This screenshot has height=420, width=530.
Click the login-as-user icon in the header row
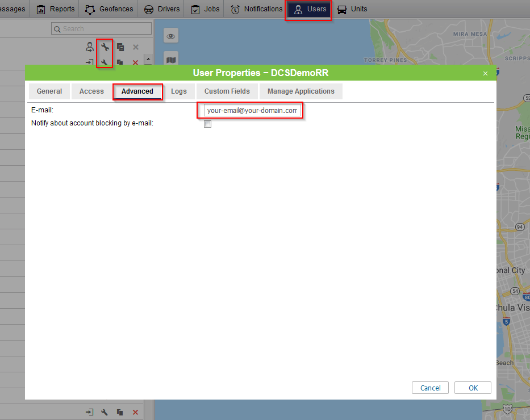(x=90, y=47)
